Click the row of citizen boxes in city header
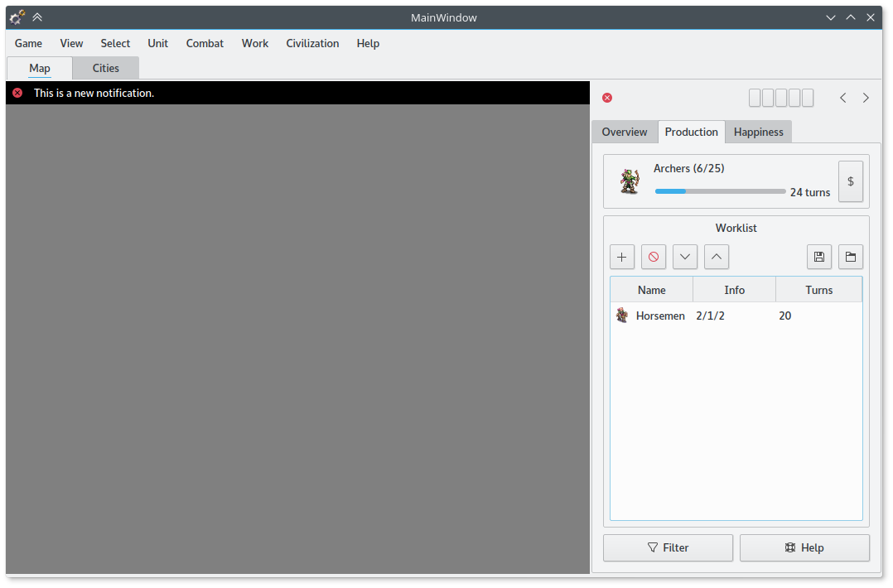Viewport: 893px width, 588px height. 781,98
